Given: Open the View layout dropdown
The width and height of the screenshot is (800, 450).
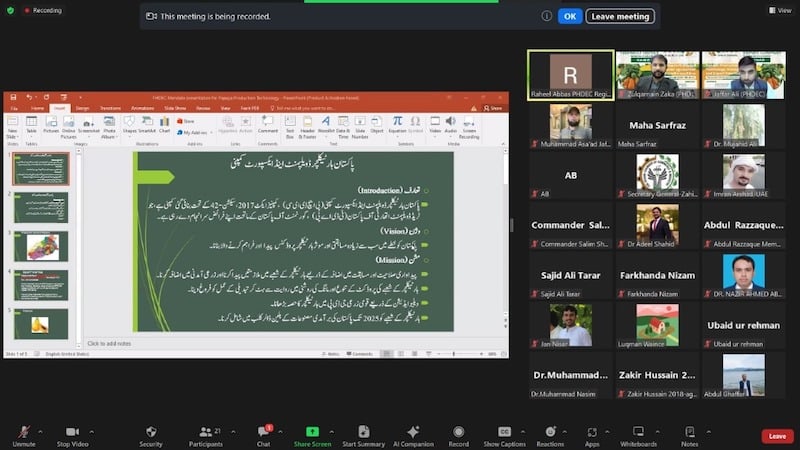Looking at the screenshot, I should pyautogui.click(x=779, y=10).
